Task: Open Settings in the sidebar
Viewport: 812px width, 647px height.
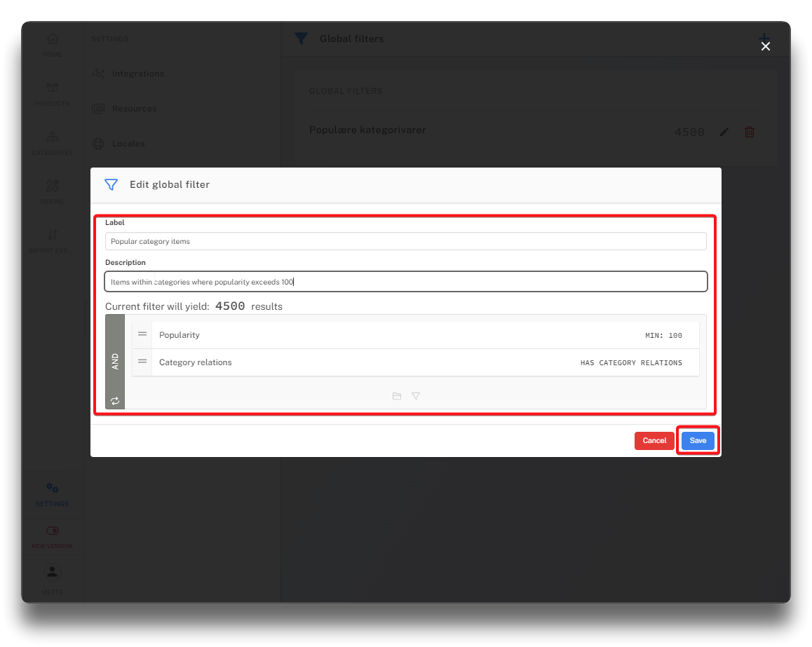Action: tap(53, 494)
